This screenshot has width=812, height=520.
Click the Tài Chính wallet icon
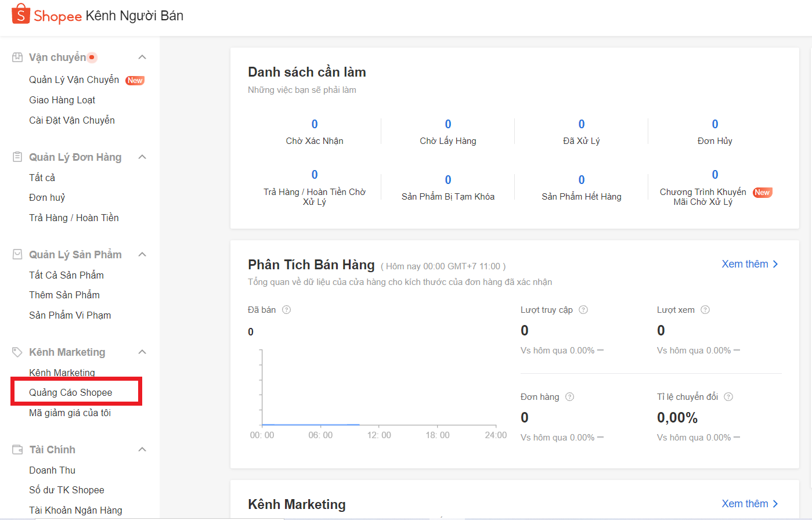coord(17,450)
